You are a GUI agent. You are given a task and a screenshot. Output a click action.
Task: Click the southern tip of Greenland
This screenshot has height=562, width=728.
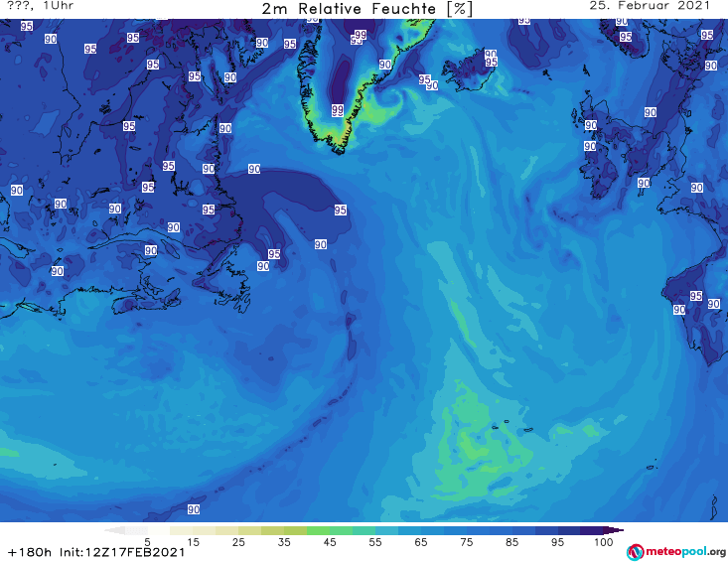341,149
